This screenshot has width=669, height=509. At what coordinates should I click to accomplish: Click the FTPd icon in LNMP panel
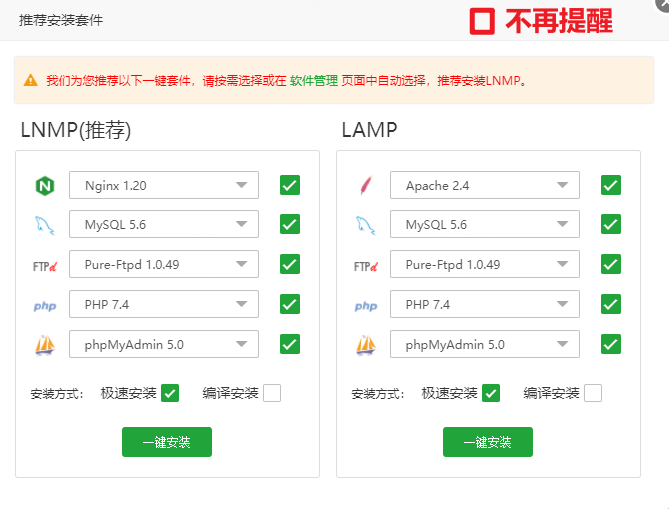pyautogui.click(x=45, y=266)
